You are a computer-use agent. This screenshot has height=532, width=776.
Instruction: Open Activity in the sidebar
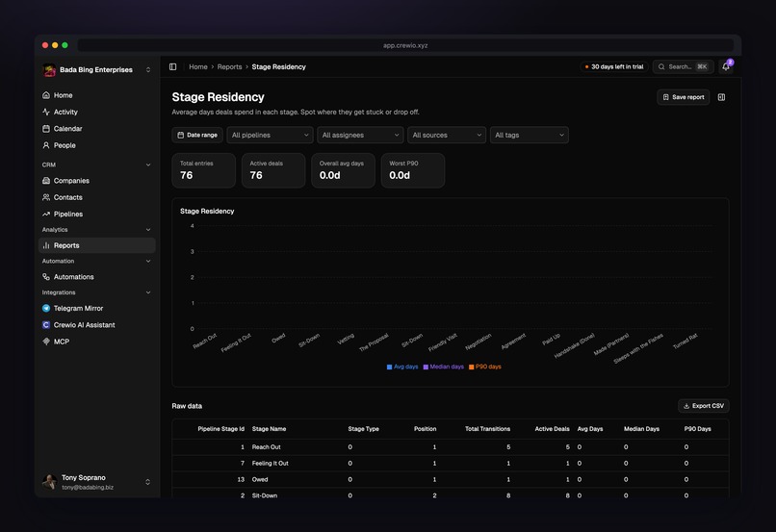click(96, 112)
